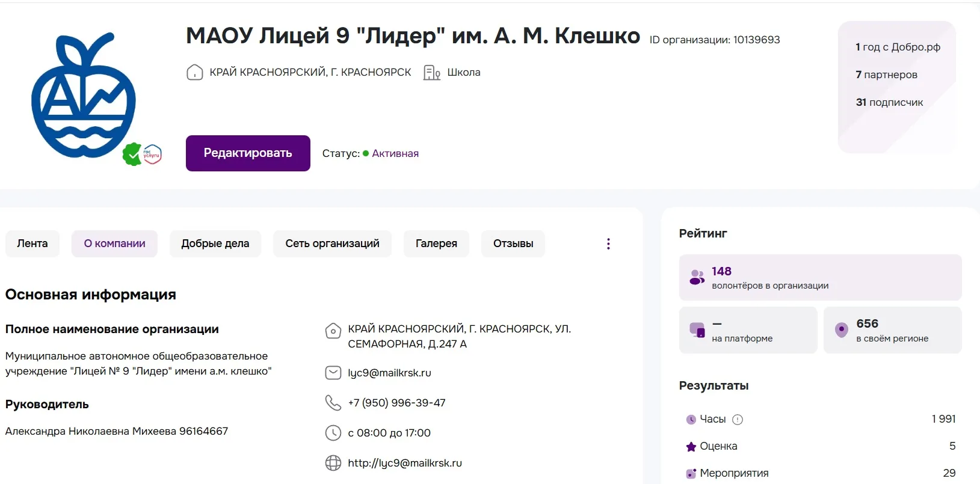Viewport: 980px width, 484px height.
Task: Show the Отзывы tab
Action: click(513, 244)
